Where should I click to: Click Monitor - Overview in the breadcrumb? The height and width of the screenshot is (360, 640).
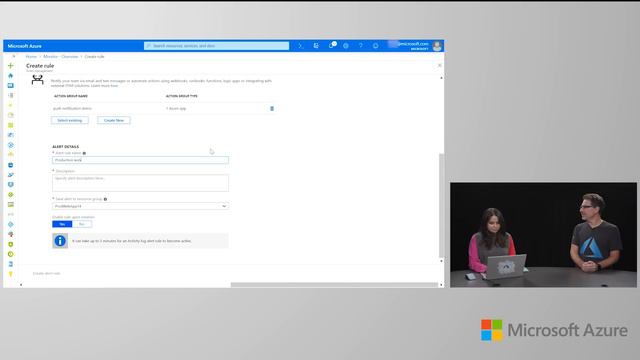[x=61, y=56]
